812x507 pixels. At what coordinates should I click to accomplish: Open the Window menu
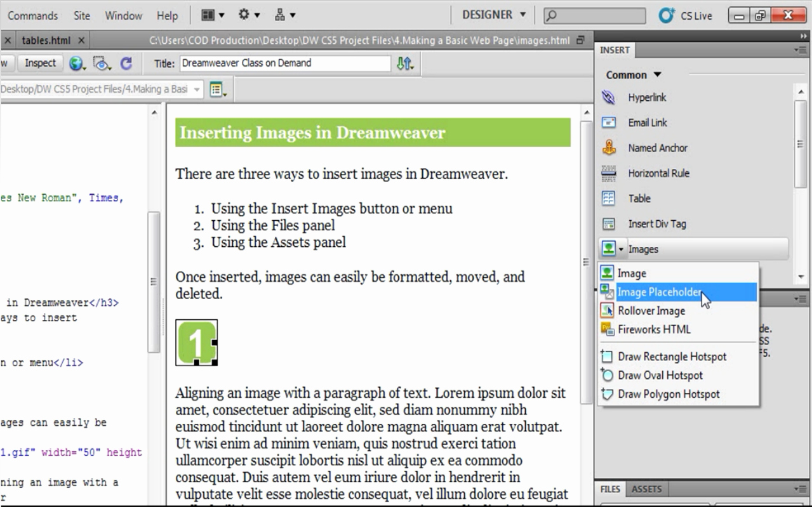point(123,15)
